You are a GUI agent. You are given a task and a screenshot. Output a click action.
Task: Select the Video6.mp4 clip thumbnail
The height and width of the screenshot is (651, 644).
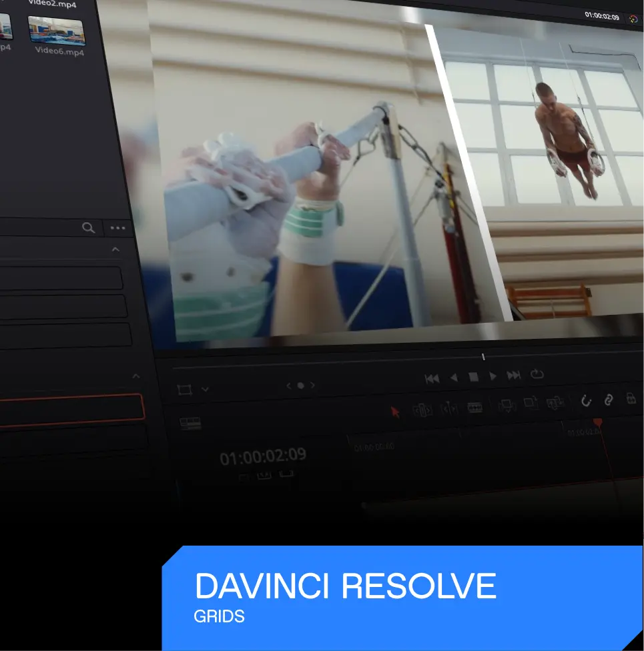click(x=57, y=31)
